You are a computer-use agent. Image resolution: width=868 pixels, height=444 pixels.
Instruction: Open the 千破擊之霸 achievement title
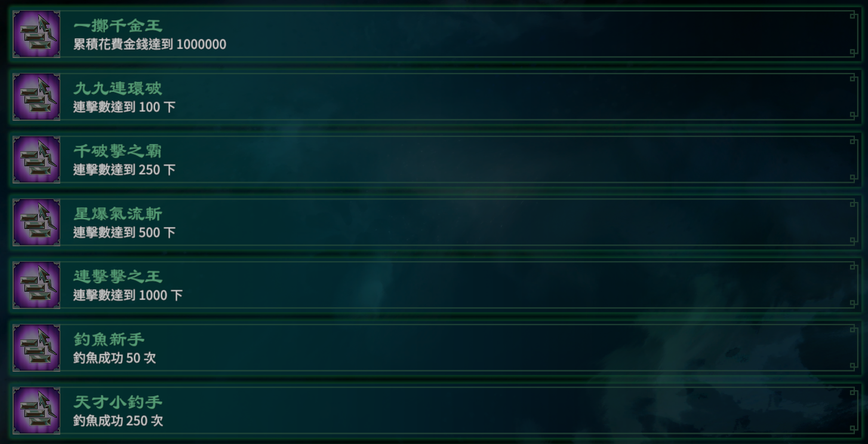tap(118, 151)
